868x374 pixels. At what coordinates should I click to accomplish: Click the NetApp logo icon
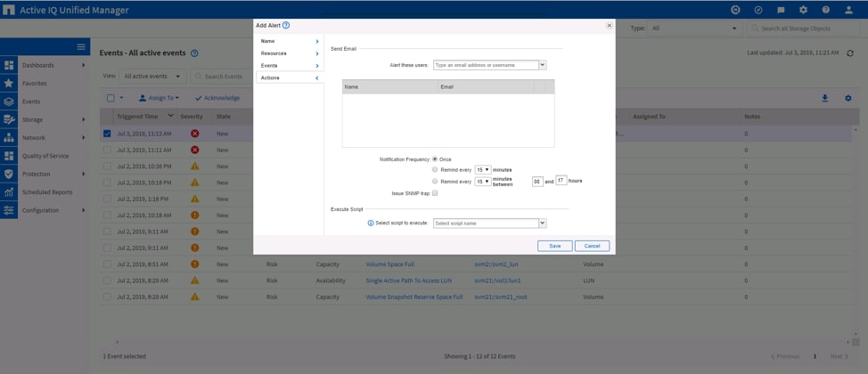[9, 11]
